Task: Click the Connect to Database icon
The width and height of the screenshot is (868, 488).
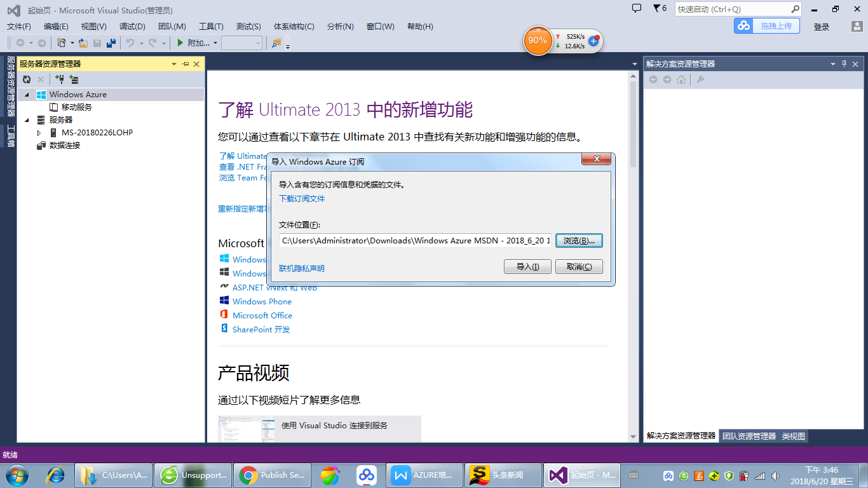Action: tap(60, 79)
